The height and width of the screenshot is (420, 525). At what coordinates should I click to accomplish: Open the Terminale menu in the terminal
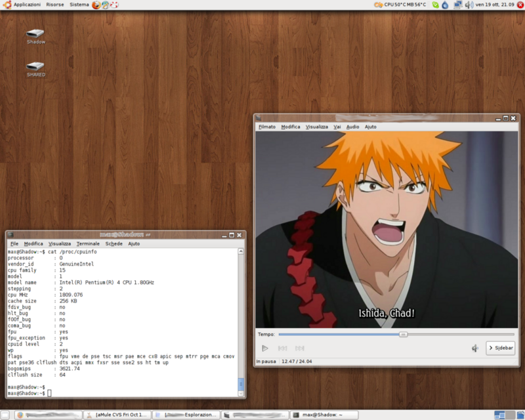(x=88, y=243)
